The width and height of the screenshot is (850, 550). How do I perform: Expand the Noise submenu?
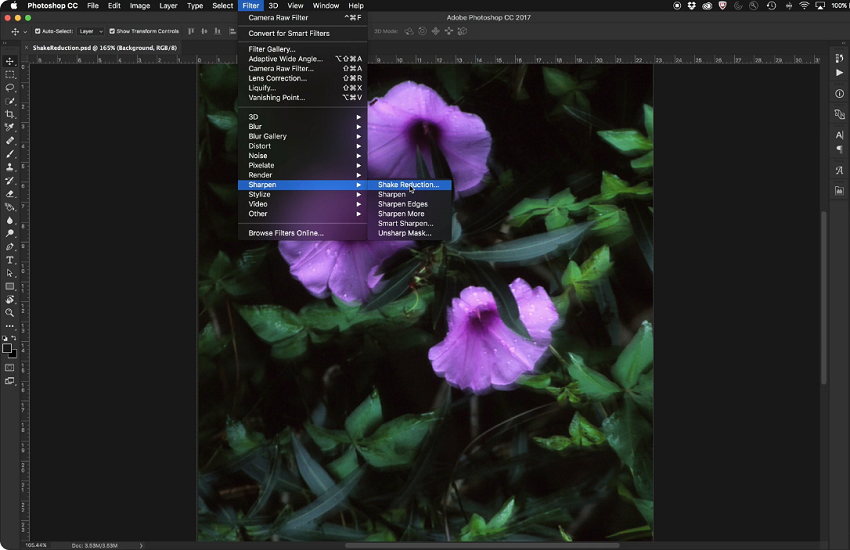coord(302,156)
